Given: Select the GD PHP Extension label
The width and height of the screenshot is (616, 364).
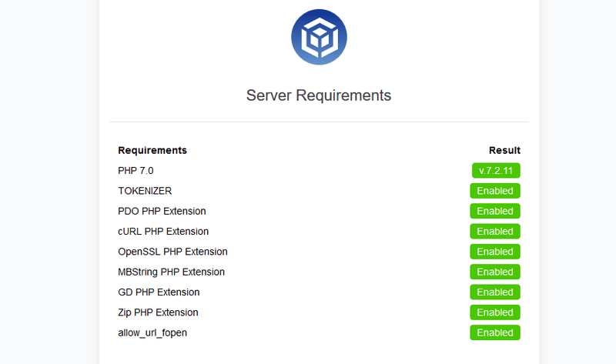Looking at the screenshot, I should click(x=159, y=292).
